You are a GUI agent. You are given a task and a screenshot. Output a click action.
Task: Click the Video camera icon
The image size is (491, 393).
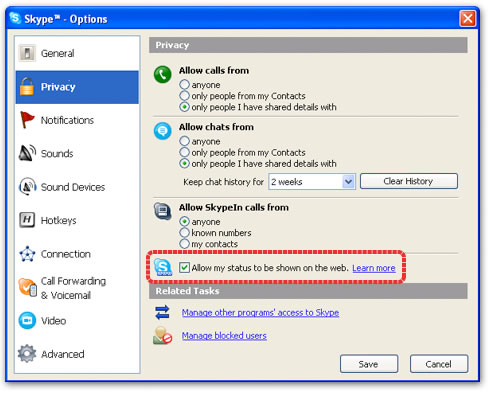point(27,321)
